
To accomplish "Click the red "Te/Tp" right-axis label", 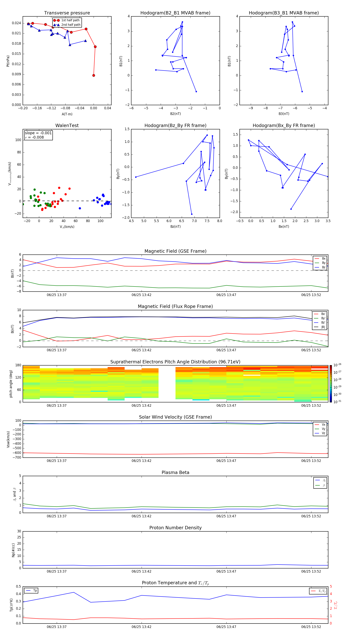I will 336,605.
